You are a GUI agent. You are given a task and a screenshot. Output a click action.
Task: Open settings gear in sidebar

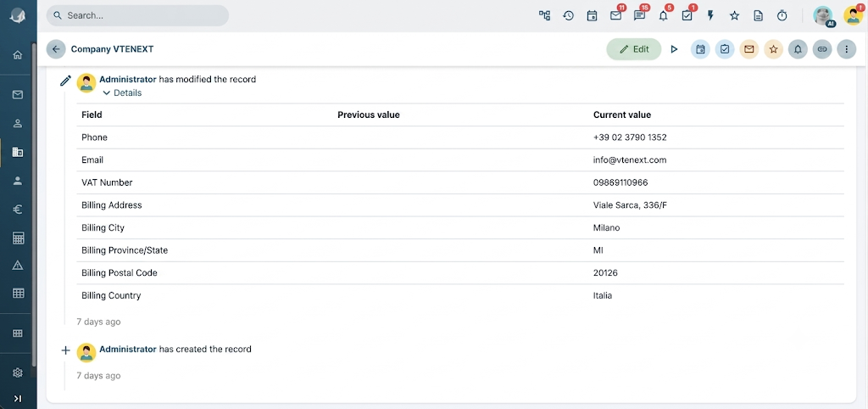[18, 373]
